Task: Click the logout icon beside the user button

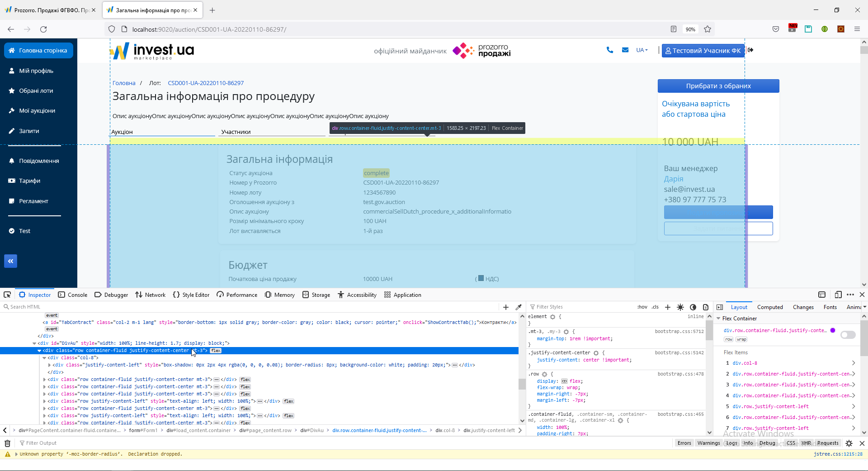Action: (x=750, y=50)
